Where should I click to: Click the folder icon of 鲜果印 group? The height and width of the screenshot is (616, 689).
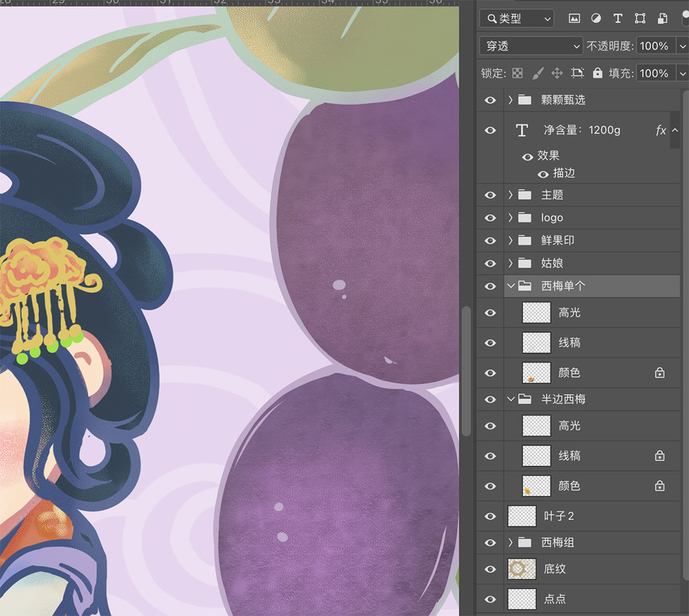pos(524,240)
